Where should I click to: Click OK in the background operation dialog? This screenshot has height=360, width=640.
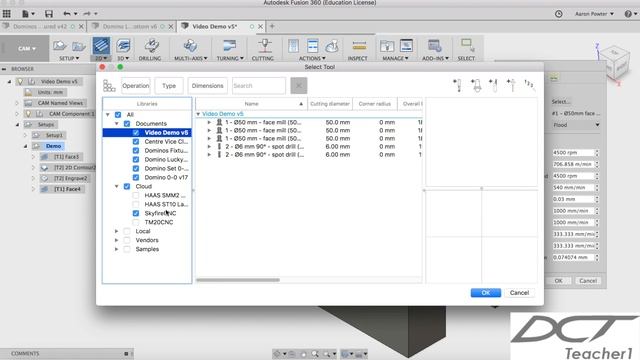tap(558, 281)
